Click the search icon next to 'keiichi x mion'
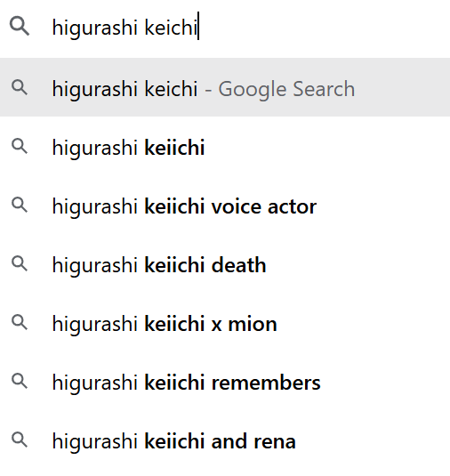 [20, 322]
